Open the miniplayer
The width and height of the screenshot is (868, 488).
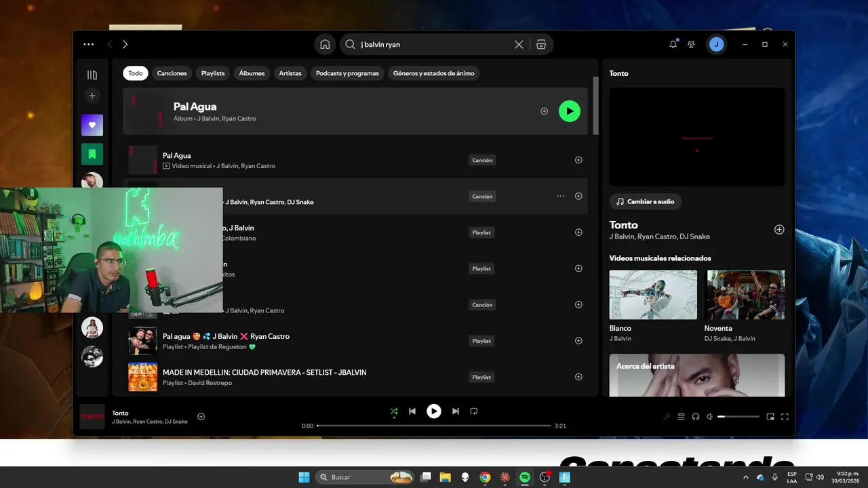(x=770, y=417)
